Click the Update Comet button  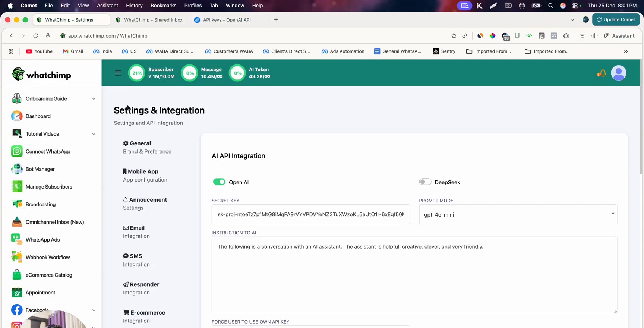[616, 20]
